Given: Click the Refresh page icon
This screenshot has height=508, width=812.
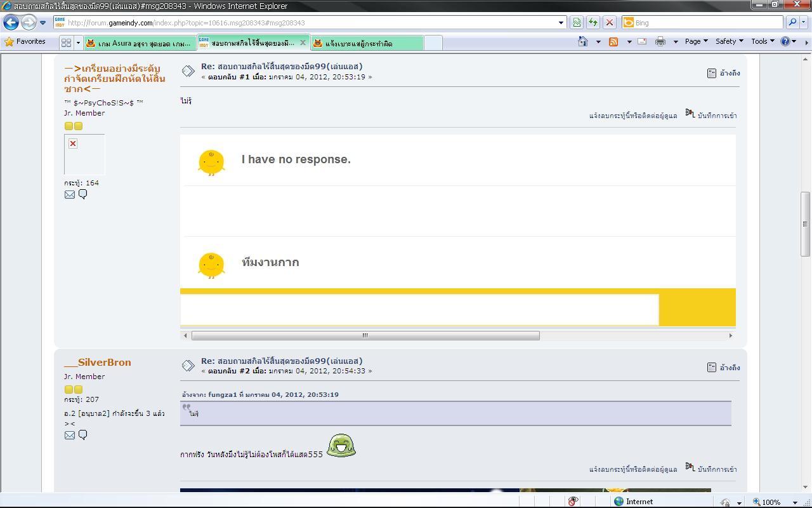Looking at the screenshot, I should [x=593, y=22].
